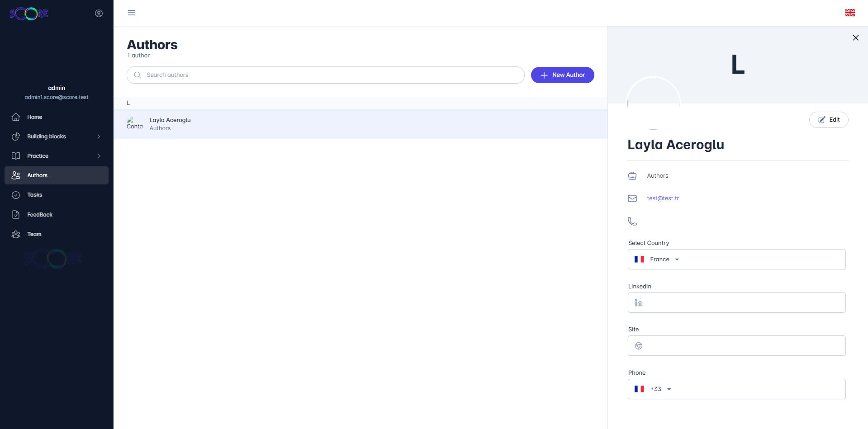Click the Edit button for author
Viewport: 868px width, 429px height.
coord(828,120)
